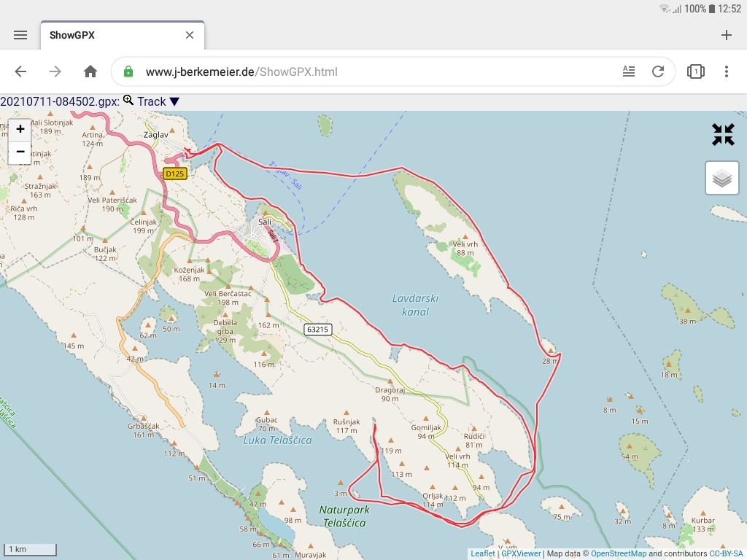This screenshot has height=560, width=747.
Task: Open the tab switcher showing one tab
Action: click(695, 71)
